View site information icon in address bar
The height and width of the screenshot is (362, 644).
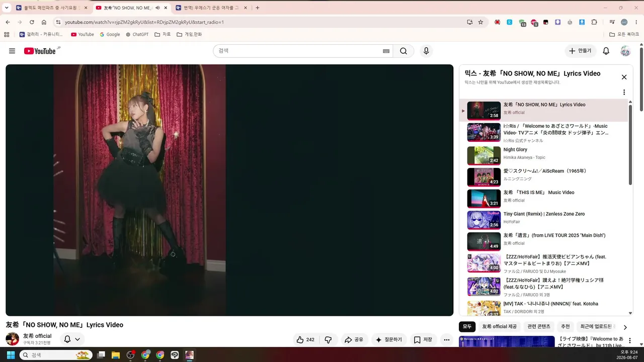(58, 22)
